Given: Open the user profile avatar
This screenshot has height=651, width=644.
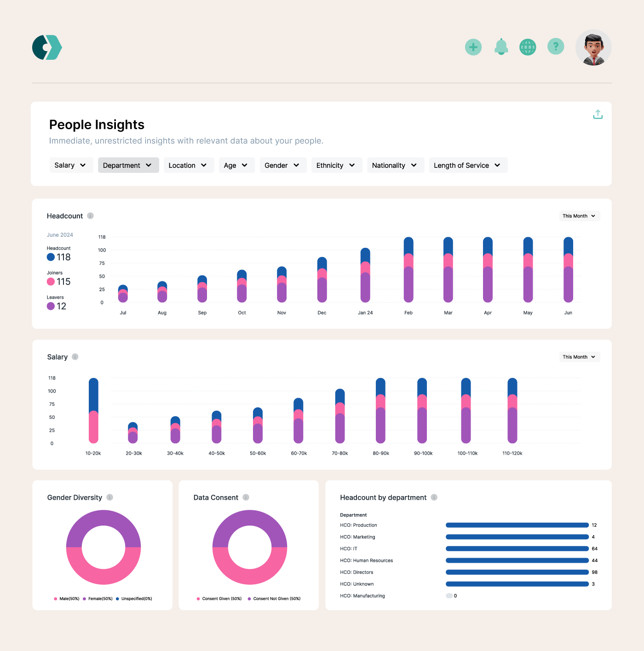Looking at the screenshot, I should [593, 48].
